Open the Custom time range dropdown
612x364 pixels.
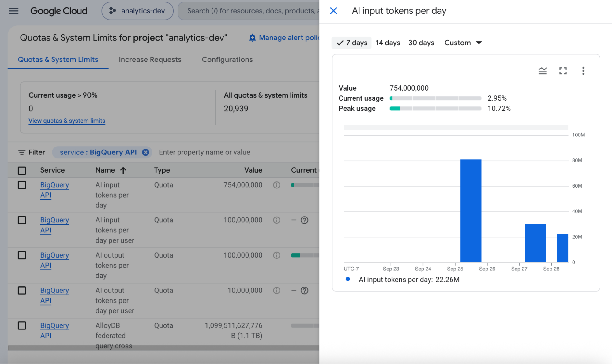463,43
